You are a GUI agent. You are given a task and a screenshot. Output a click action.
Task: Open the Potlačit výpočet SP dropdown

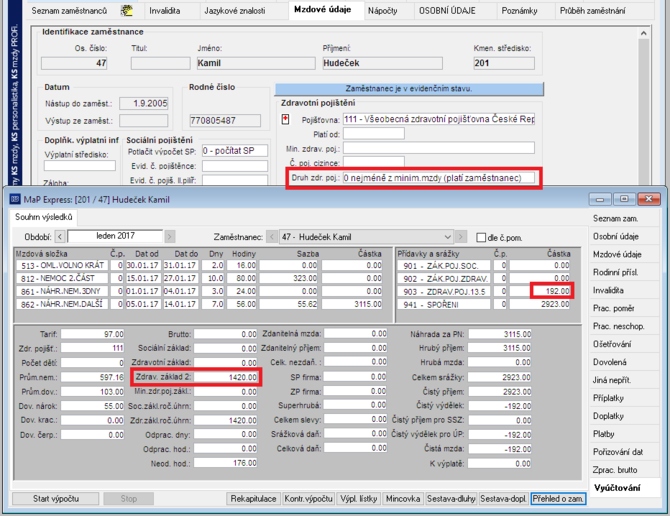coord(235,151)
